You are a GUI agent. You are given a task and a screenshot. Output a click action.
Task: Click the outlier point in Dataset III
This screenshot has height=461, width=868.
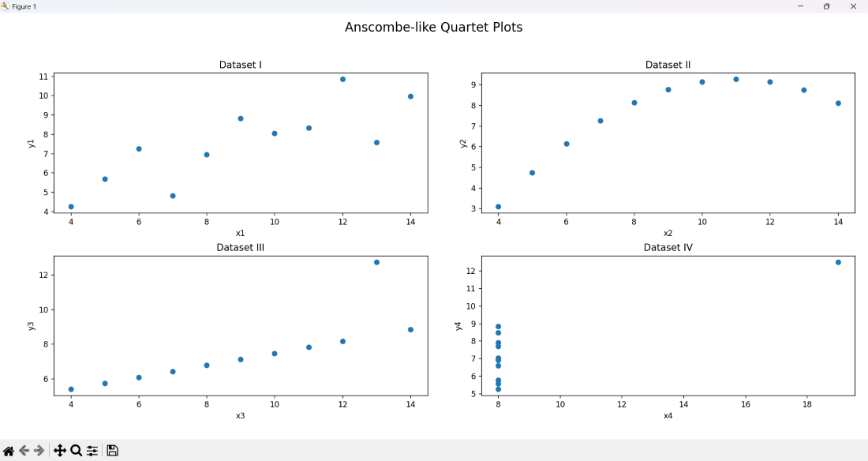pos(376,262)
